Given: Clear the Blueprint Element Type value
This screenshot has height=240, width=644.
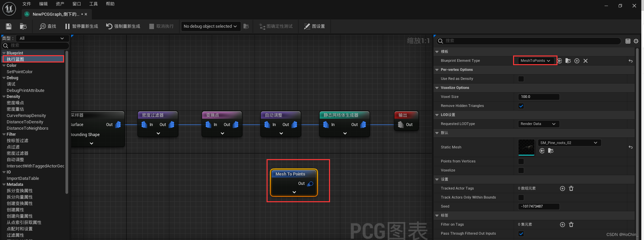Looking at the screenshot, I should 586,61.
